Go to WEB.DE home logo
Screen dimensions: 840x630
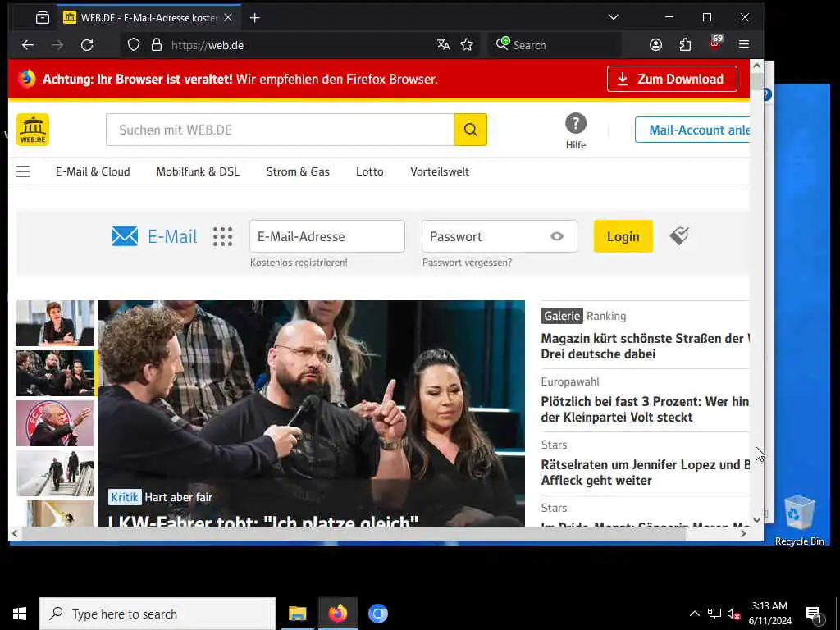[x=33, y=130]
